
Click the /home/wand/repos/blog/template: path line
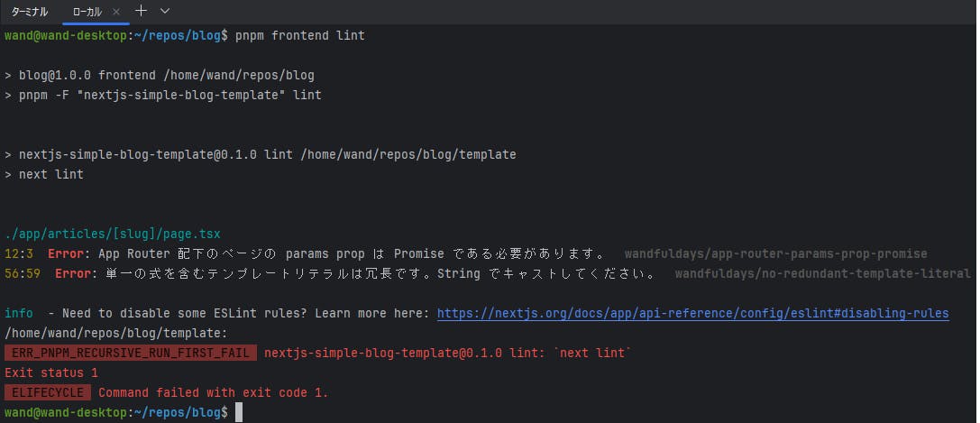click(x=116, y=333)
